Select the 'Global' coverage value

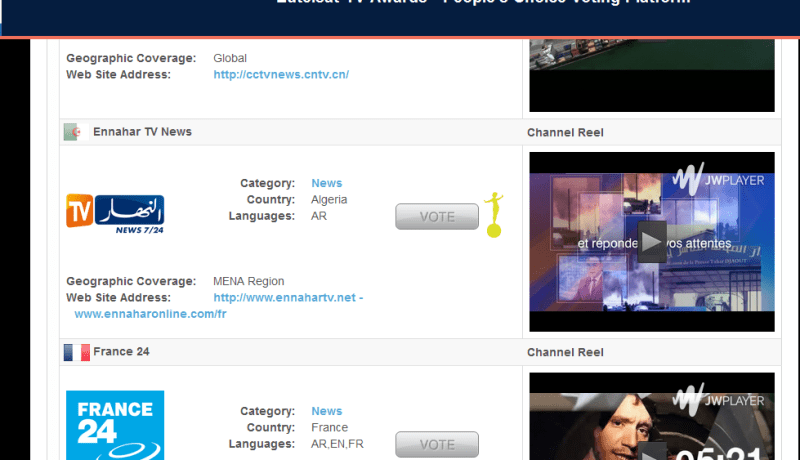click(x=230, y=58)
